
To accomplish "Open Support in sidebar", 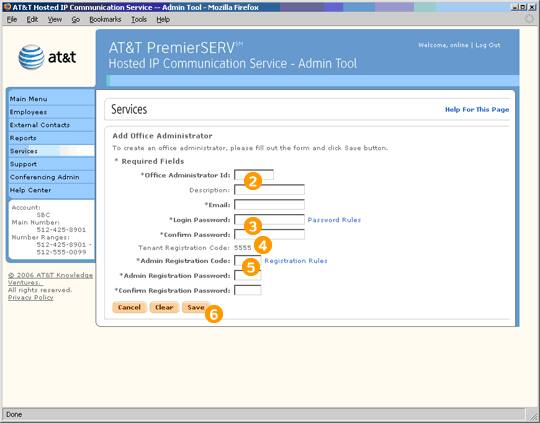I will click(51, 164).
